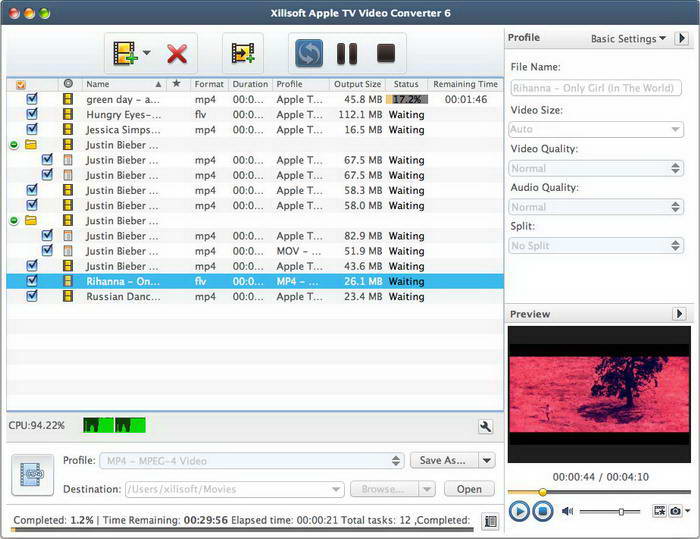
Task: Click the Open destination button
Action: 469,489
